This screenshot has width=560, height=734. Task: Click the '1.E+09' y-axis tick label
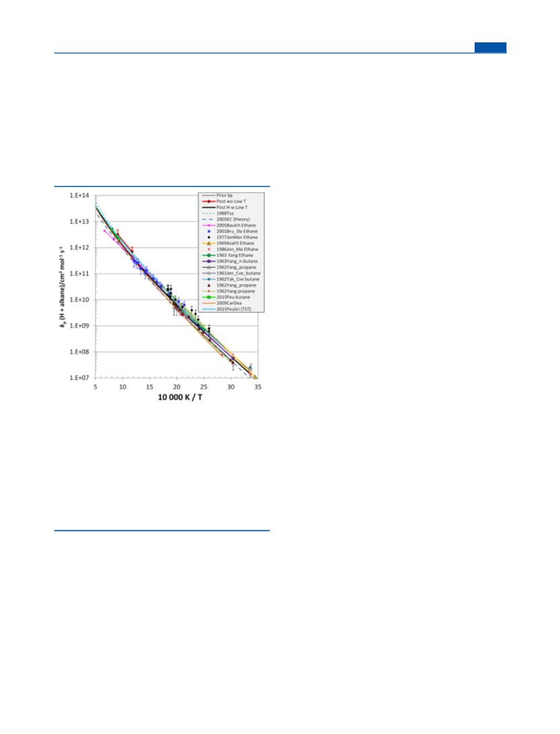point(79,326)
